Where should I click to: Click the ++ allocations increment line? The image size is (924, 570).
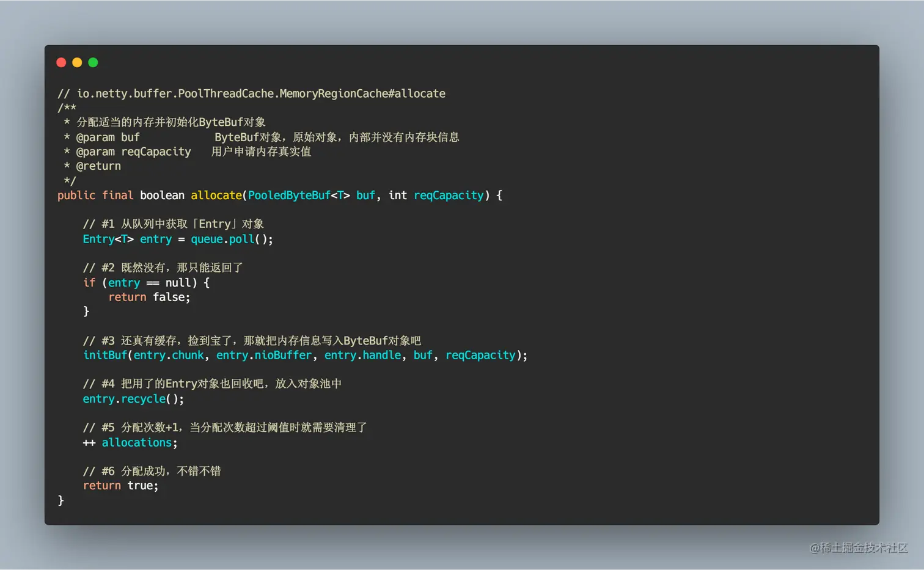tap(130, 442)
